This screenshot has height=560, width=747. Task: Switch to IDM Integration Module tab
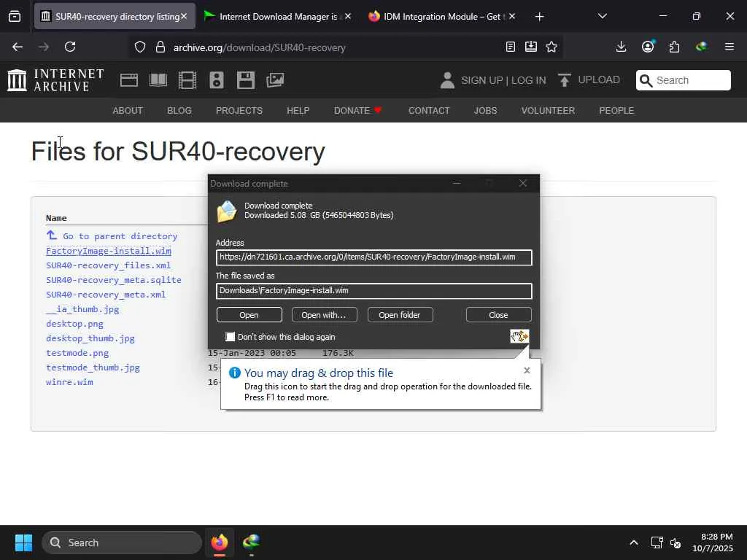441,16
